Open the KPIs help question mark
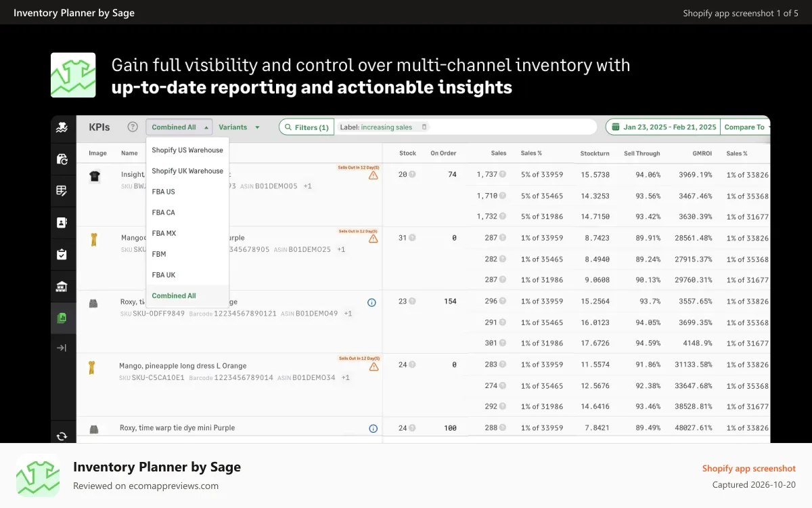 tap(133, 127)
